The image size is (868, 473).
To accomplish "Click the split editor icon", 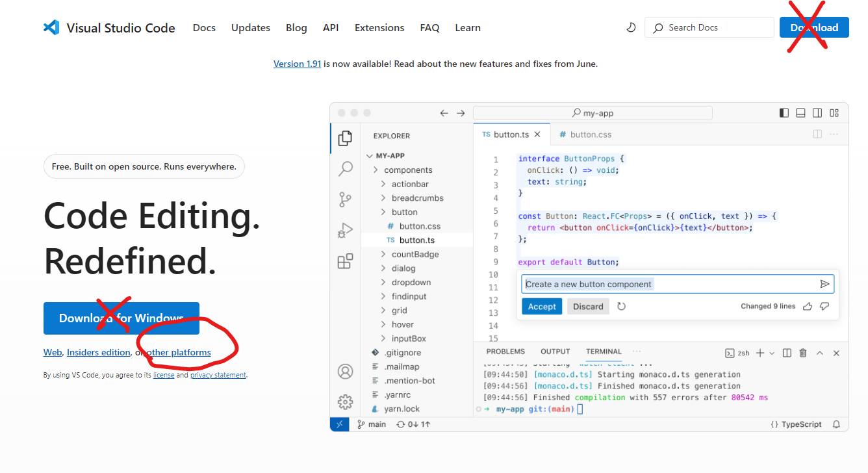I will tap(817, 134).
